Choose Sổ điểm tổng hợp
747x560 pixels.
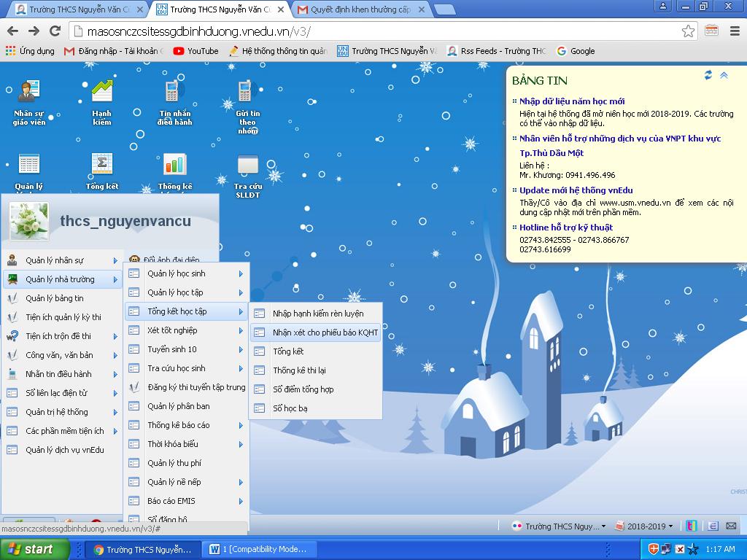pos(316,389)
